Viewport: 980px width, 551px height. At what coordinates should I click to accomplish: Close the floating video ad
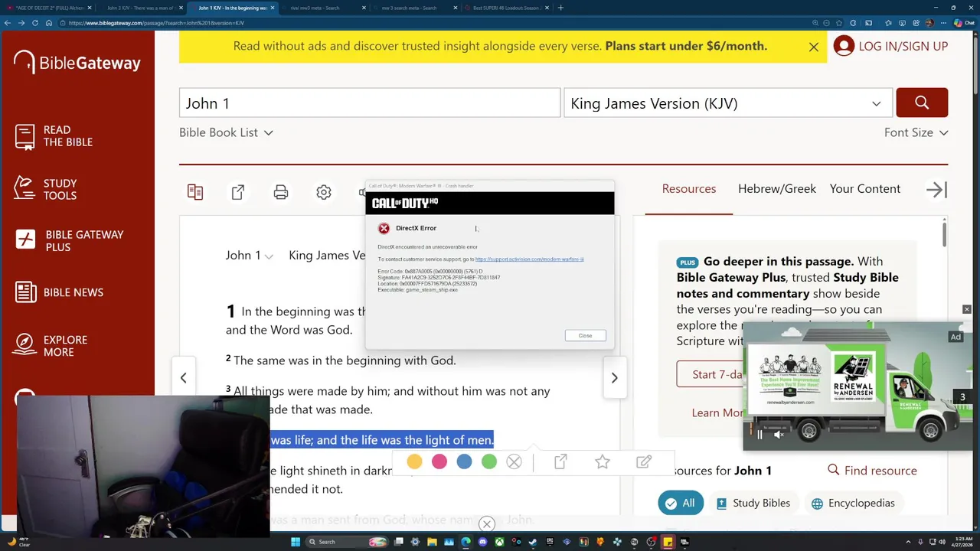[x=966, y=309]
